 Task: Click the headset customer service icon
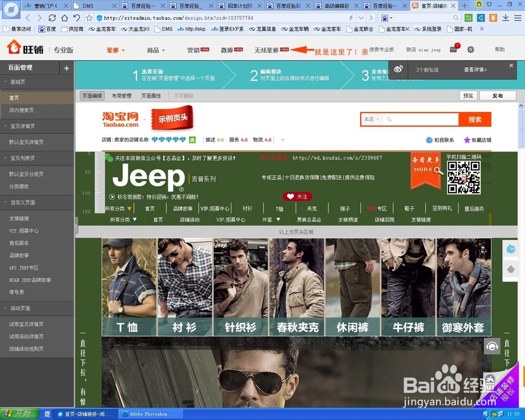pyautogui.click(x=492, y=346)
